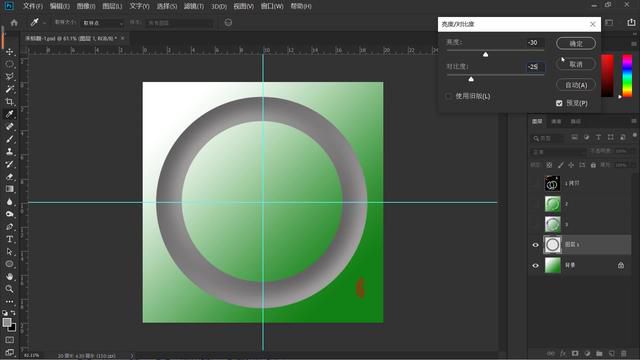
Task: Open the sample size 取样点 dropdown
Action: click(102, 23)
